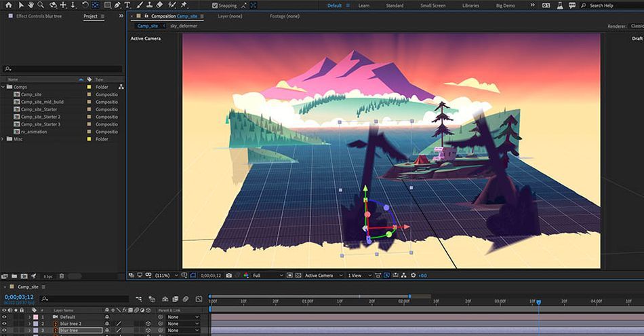Select the Type tool
Image resolution: width=644 pixels, height=336 pixels.
coord(127,5)
